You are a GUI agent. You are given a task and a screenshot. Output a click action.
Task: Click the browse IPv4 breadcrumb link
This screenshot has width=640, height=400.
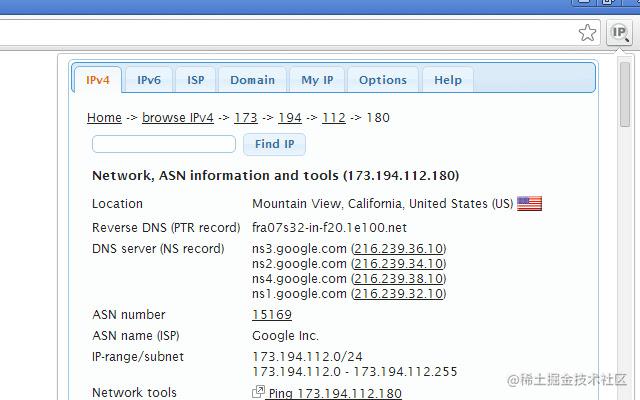178,118
